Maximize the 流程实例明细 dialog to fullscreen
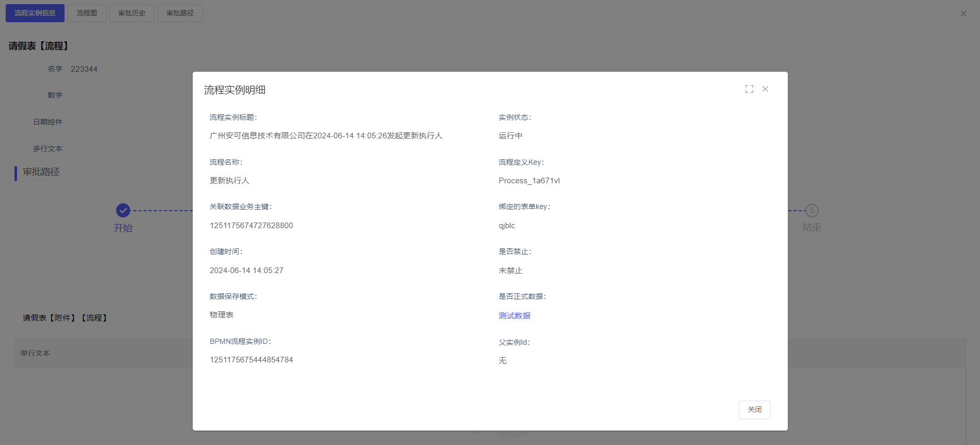The height and width of the screenshot is (445, 980). (749, 89)
